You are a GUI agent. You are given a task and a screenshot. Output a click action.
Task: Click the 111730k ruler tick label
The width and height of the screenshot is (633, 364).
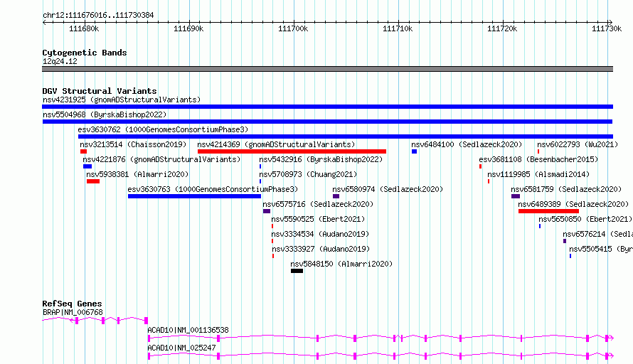click(607, 28)
